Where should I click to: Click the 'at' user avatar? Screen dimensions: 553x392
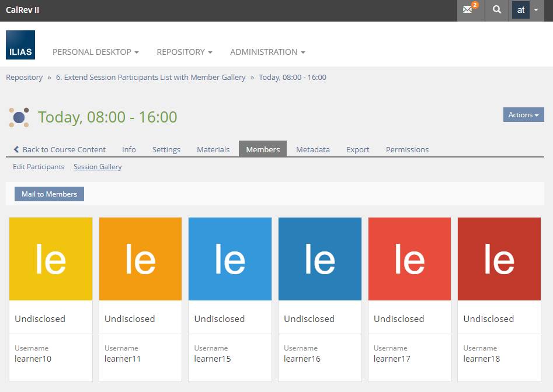[521, 10]
